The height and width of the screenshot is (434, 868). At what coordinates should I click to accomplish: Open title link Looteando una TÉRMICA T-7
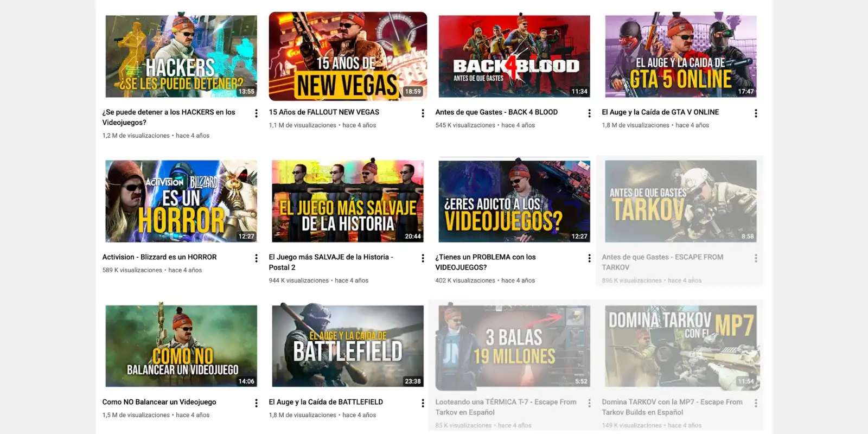click(x=506, y=407)
